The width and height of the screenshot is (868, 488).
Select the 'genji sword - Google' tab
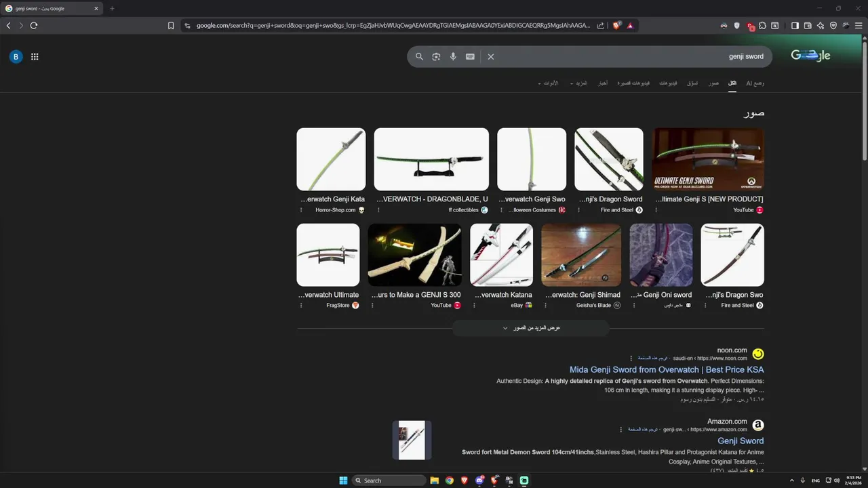(x=52, y=9)
